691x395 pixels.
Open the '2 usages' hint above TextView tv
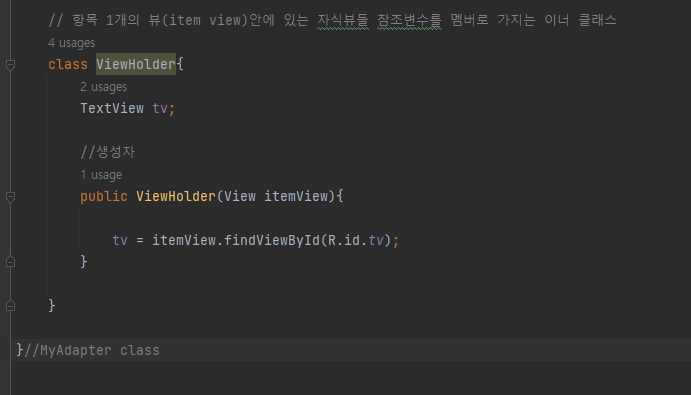104,87
